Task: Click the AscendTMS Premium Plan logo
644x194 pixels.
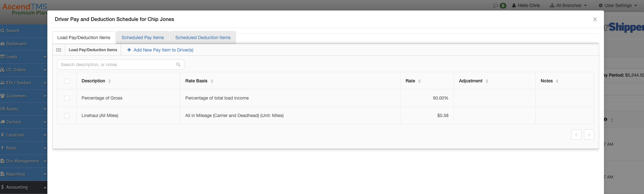Action: pos(24,9)
